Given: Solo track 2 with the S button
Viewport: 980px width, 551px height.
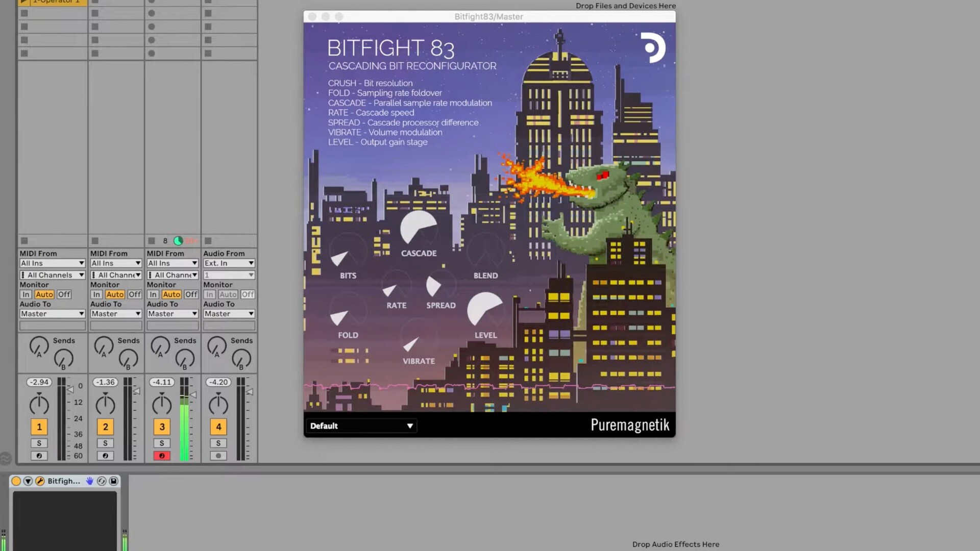Looking at the screenshot, I should click(x=106, y=443).
